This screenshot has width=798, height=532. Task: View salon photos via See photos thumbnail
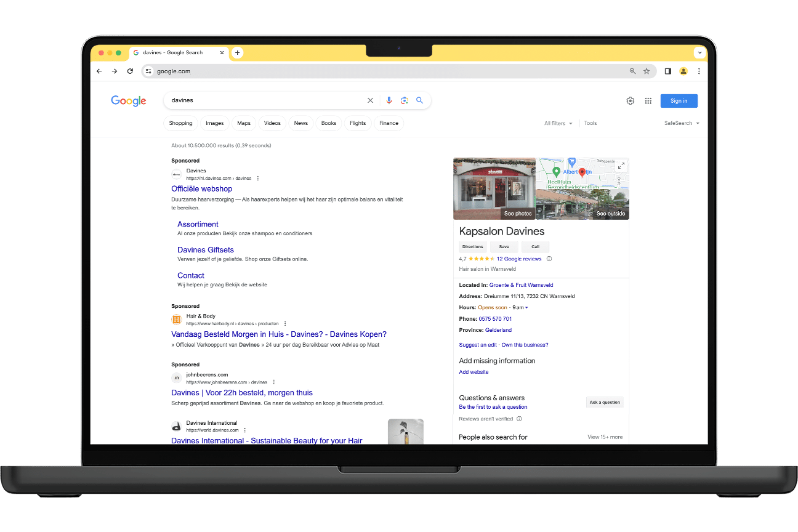[x=494, y=189]
